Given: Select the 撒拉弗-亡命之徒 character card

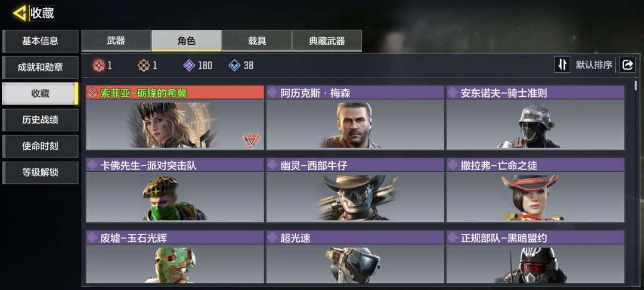Looking at the screenshot, I should click(x=535, y=190).
